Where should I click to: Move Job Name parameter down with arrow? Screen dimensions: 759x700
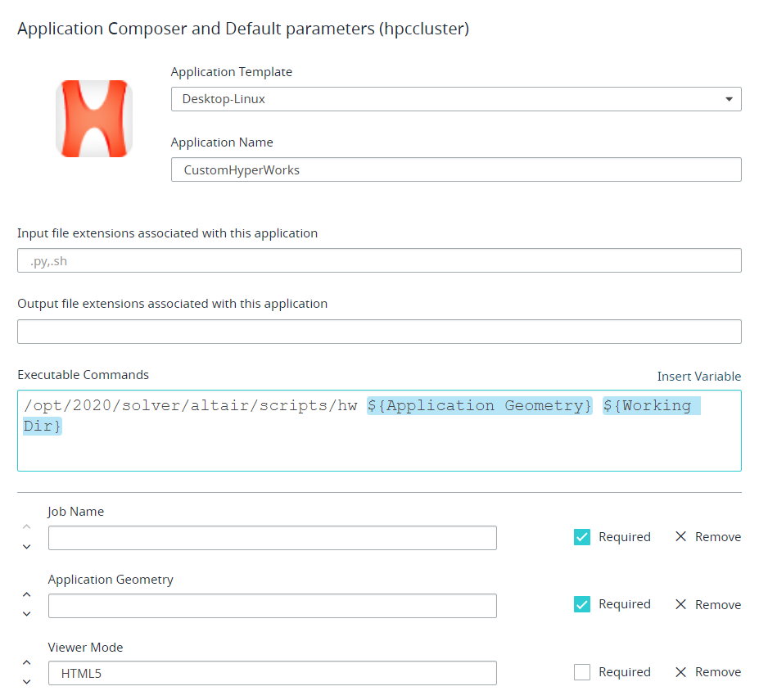tap(27, 547)
